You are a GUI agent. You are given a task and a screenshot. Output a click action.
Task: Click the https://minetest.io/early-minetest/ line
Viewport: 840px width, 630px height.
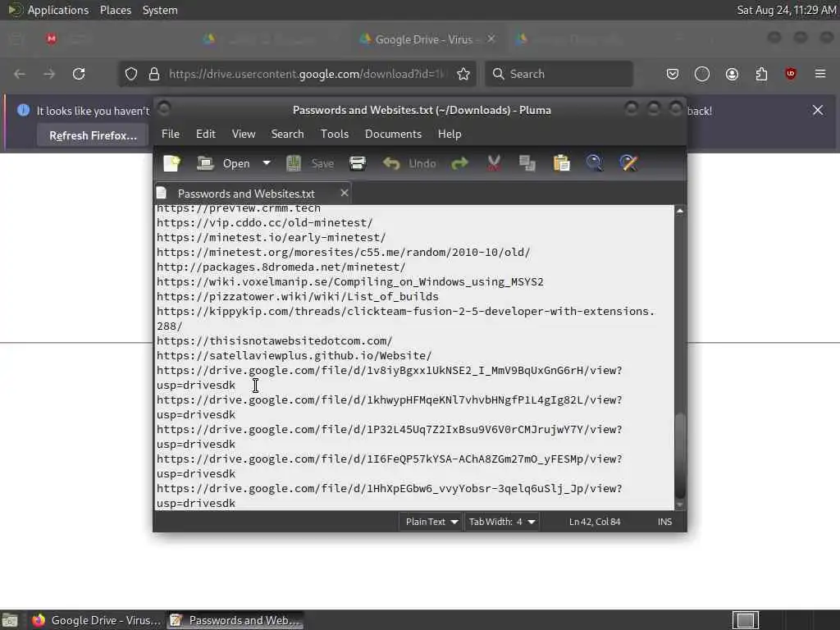pyautogui.click(x=271, y=237)
